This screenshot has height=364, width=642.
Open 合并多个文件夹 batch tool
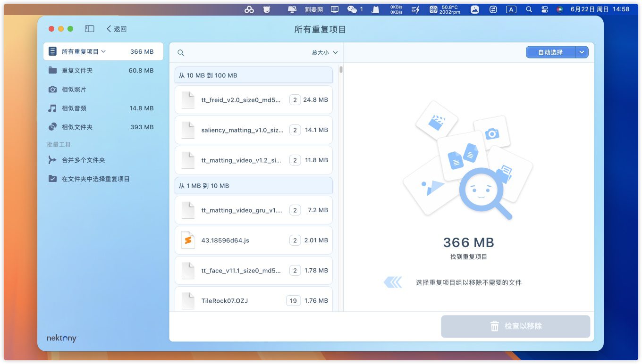click(83, 160)
